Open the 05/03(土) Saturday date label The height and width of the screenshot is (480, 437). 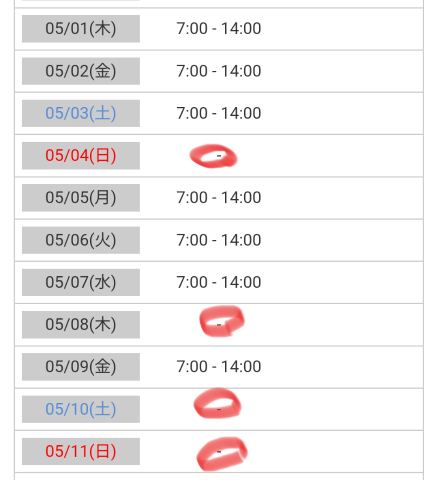[81, 113]
